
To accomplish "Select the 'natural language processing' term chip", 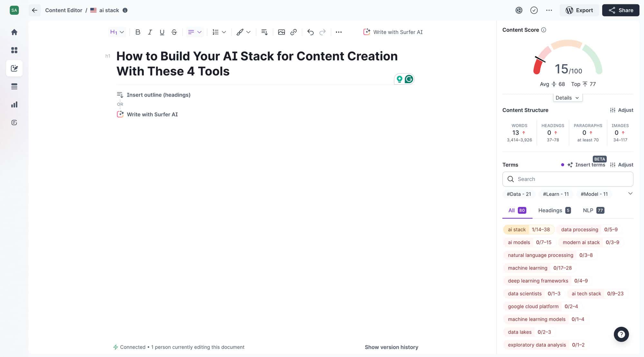I will (550, 255).
